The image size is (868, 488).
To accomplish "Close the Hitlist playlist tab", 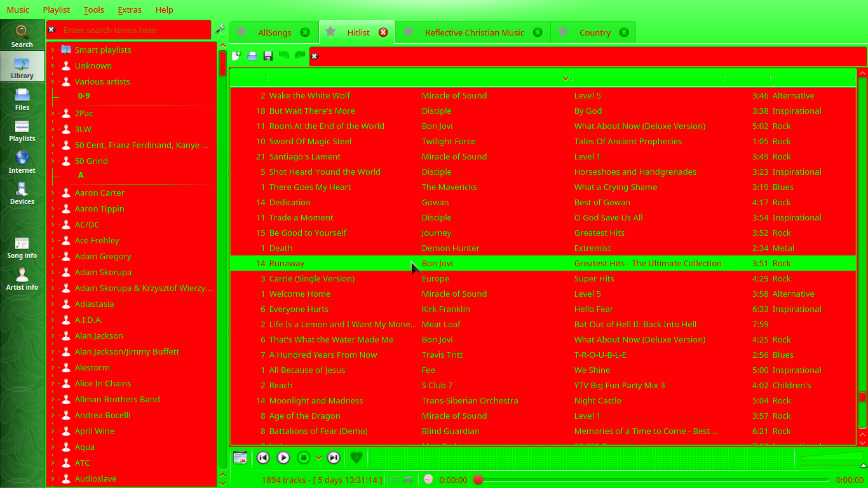I will [x=383, y=32].
